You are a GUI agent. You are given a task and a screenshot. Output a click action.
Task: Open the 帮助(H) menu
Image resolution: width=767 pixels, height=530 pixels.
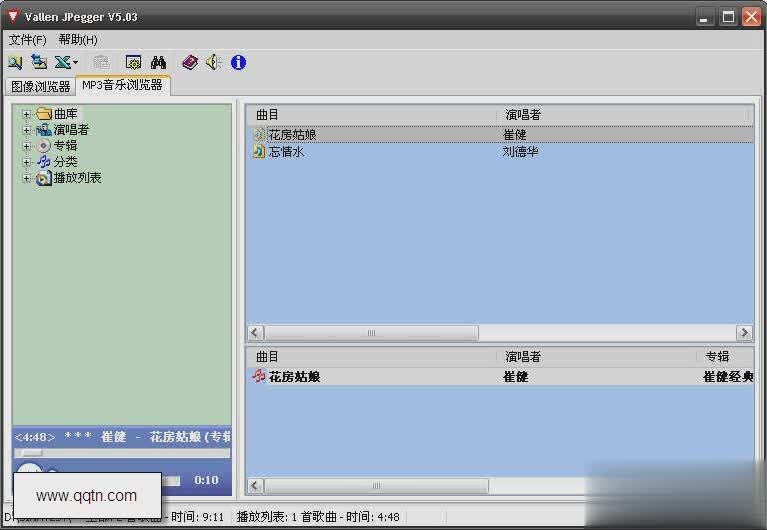[78, 40]
